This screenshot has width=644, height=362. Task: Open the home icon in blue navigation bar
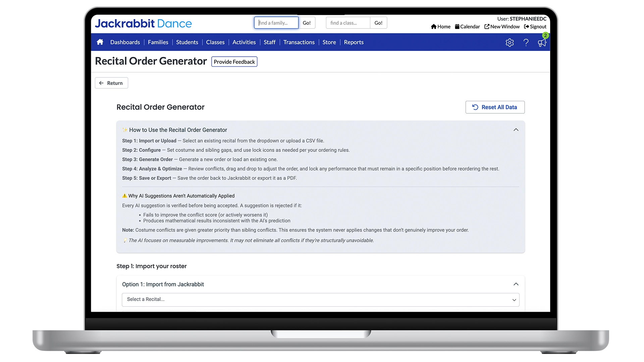click(100, 42)
